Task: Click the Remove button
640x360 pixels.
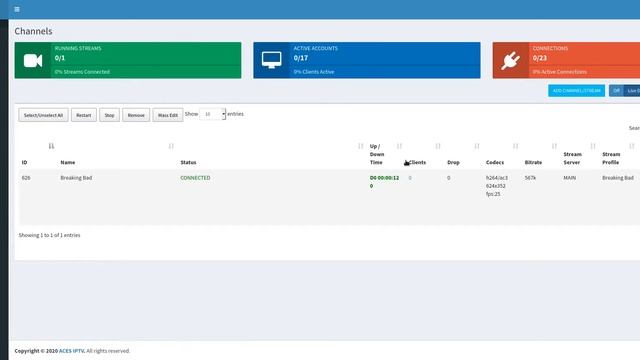Action: [x=136, y=115]
